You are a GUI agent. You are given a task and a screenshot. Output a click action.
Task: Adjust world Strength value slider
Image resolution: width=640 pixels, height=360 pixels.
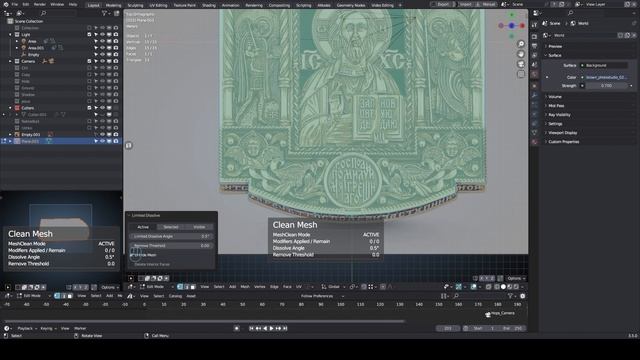606,86
